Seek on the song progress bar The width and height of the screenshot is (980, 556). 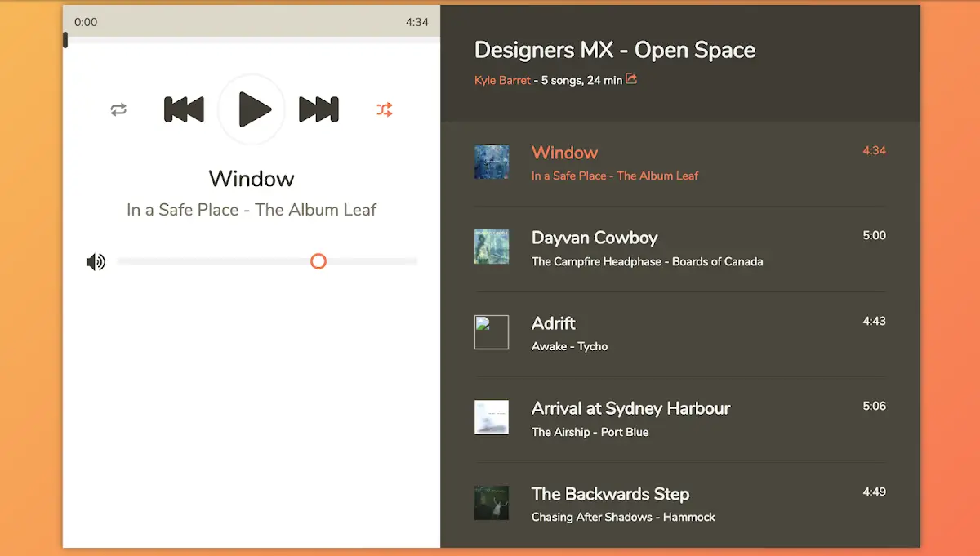click(252, 39)
